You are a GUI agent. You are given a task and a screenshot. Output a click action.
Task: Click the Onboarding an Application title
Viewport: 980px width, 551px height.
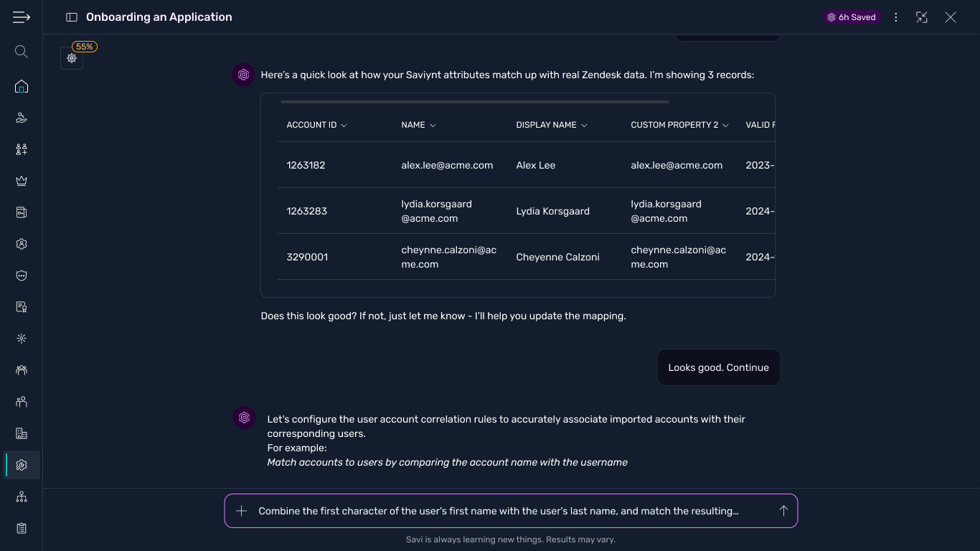click(159, 17)
